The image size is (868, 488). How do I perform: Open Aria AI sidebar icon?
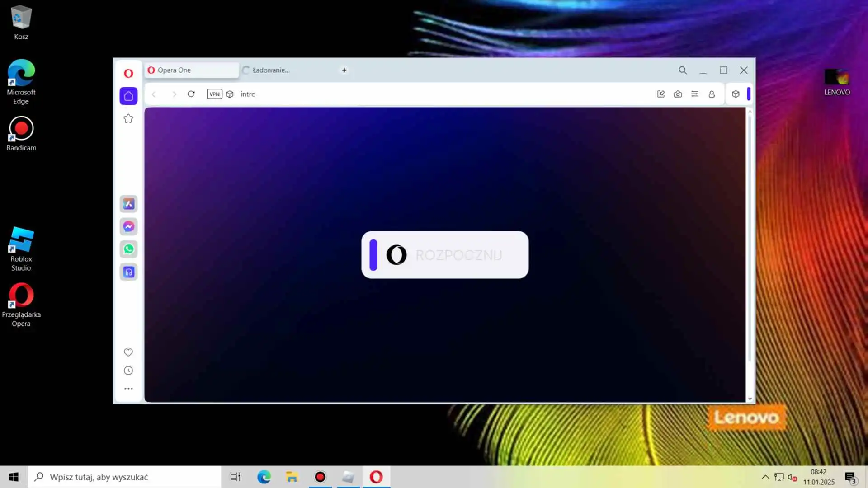point(128,204)
